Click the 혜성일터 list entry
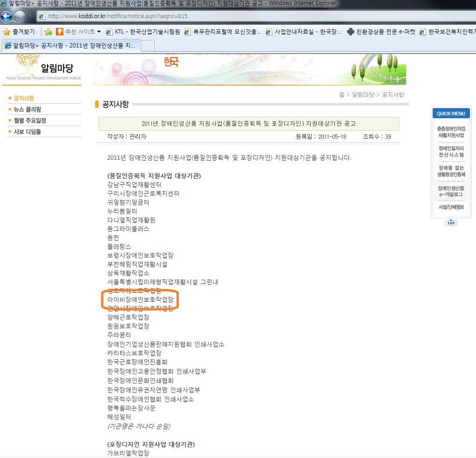This screenshot has width=476, height=458. (119, 417)
